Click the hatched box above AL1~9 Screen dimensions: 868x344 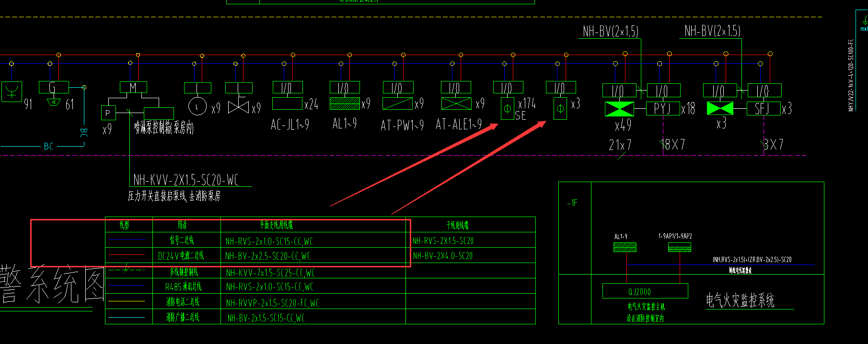tap(345, 103)
